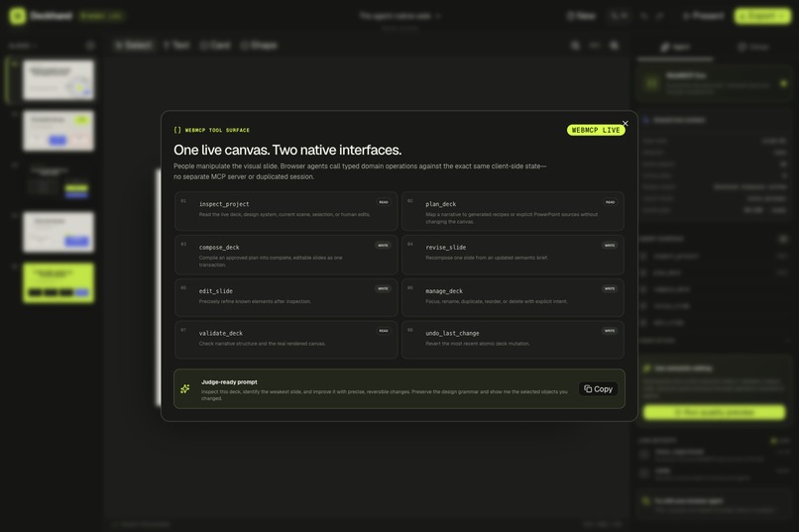Switch to the Agent tab in right panel
Screen dimensions: 799x532
675,48
